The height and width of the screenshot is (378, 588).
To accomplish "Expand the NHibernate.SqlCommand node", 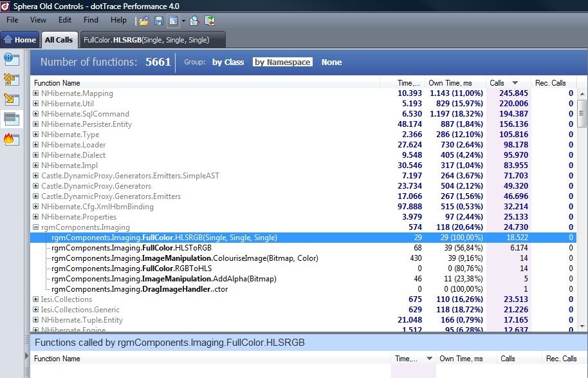I will (x=35, y=114).
